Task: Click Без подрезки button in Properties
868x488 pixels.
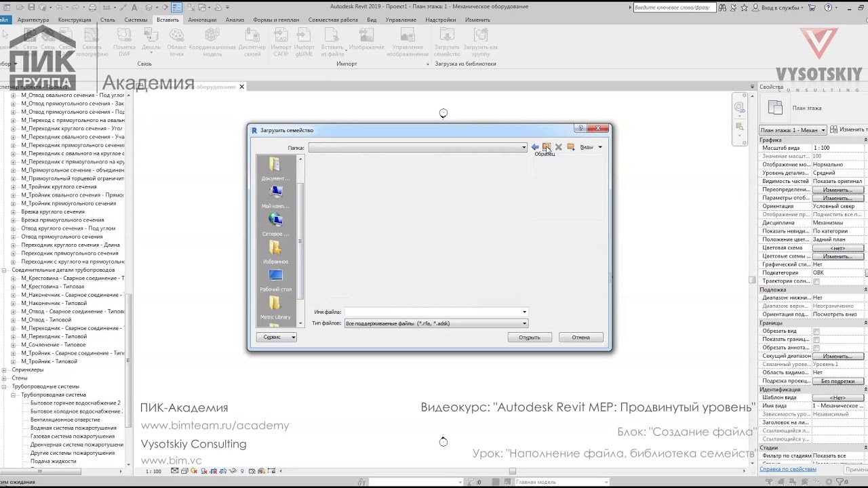Action: pos(837,382)
